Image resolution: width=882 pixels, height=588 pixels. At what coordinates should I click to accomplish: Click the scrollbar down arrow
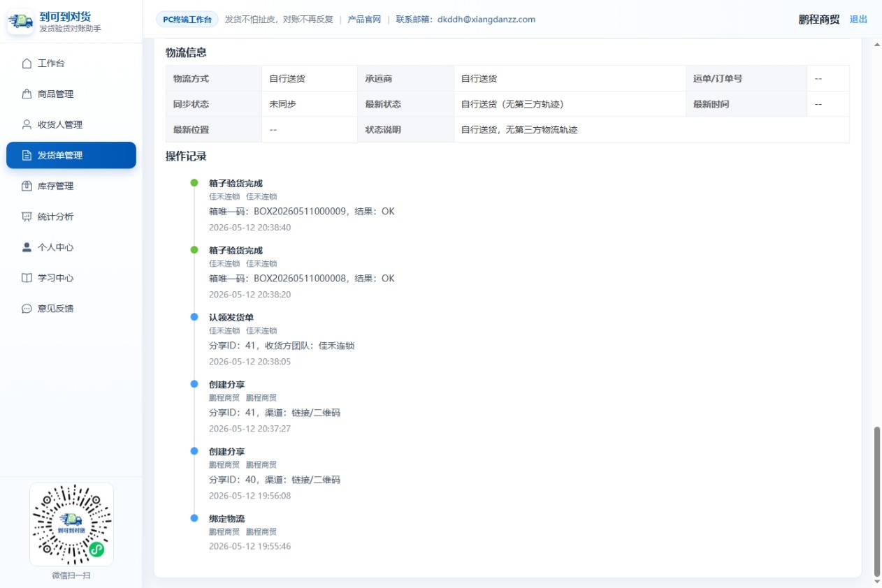(x=877, y=581)
